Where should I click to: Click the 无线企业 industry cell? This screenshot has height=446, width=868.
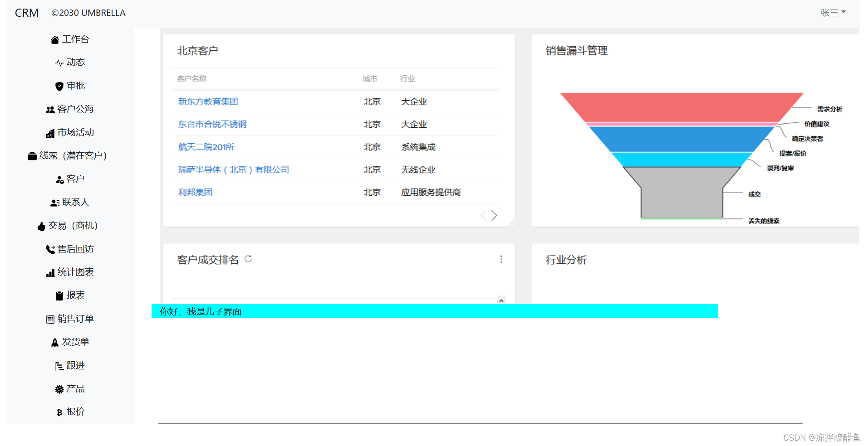click(418, 170)
